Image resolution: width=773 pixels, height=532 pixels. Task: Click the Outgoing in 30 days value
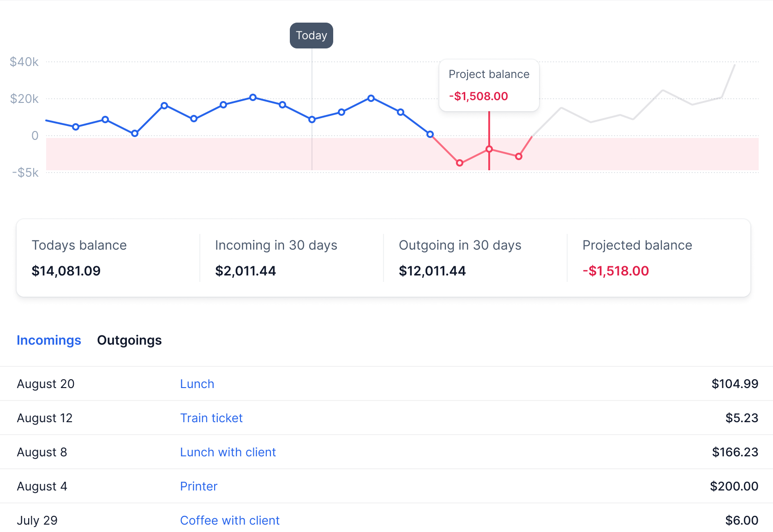point(432,271)
